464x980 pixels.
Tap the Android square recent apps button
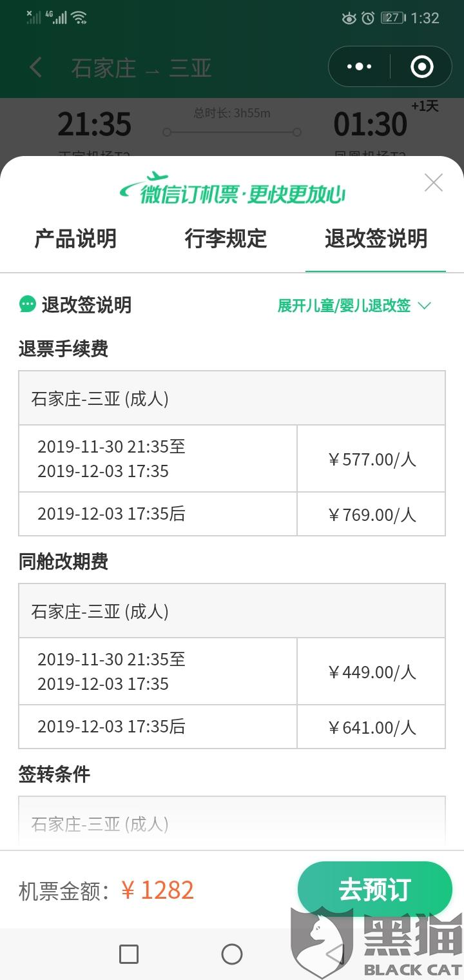129,954
